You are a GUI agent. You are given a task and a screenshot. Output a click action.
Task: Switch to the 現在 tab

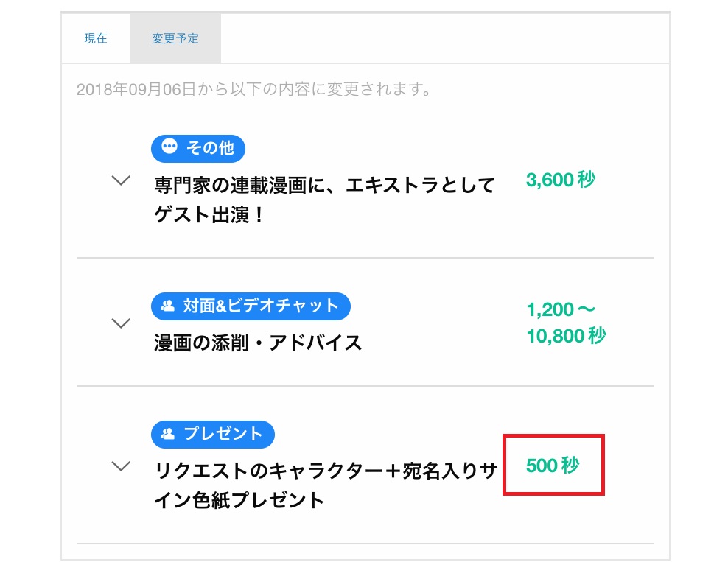click(x=96, y=38)
